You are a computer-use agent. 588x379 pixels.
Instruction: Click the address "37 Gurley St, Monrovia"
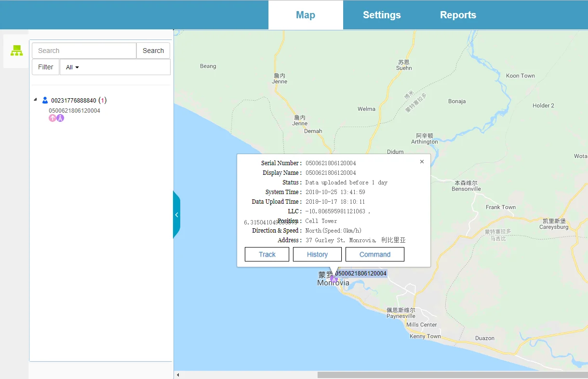[342, 240]
